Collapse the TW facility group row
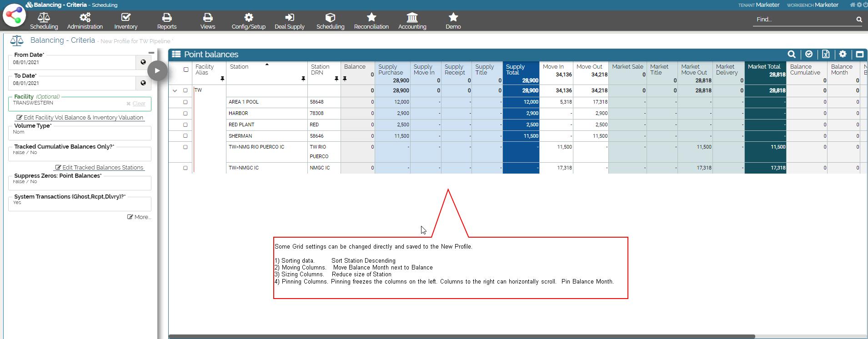868x339 pixels. [175, 91]
